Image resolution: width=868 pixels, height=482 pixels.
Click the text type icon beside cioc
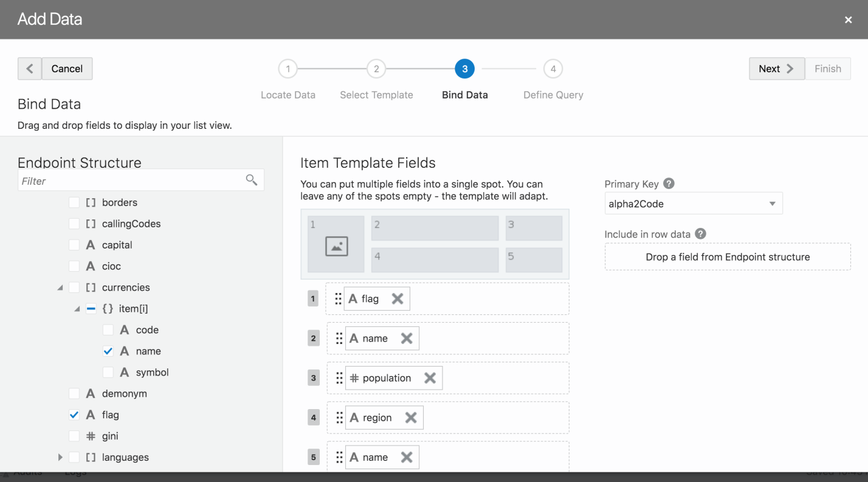coord(91,266)
